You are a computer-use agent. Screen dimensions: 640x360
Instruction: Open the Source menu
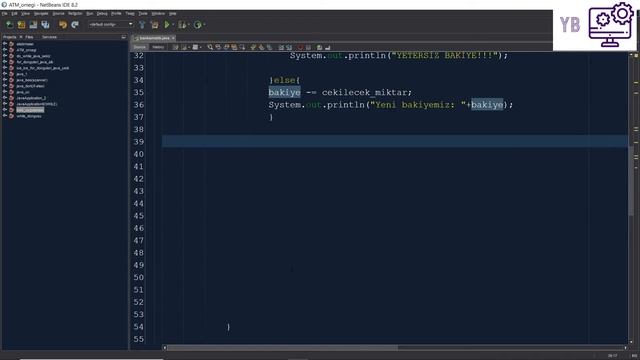pyautogui.click(x=58, y=13)
